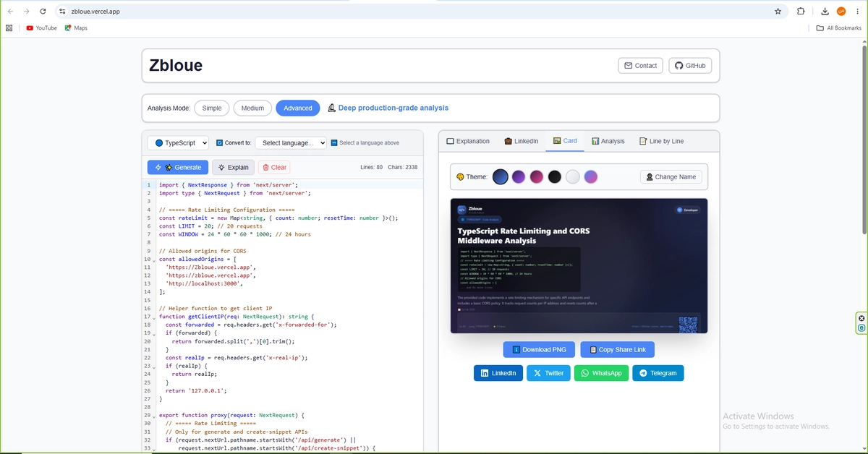Open the browser downloads icon

(825, 12)
